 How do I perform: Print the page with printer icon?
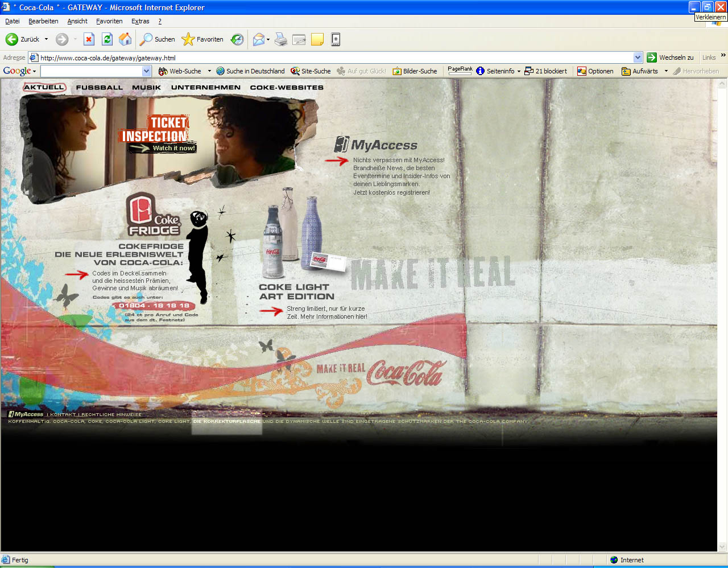pyautogui.click(x=281, y=39)
